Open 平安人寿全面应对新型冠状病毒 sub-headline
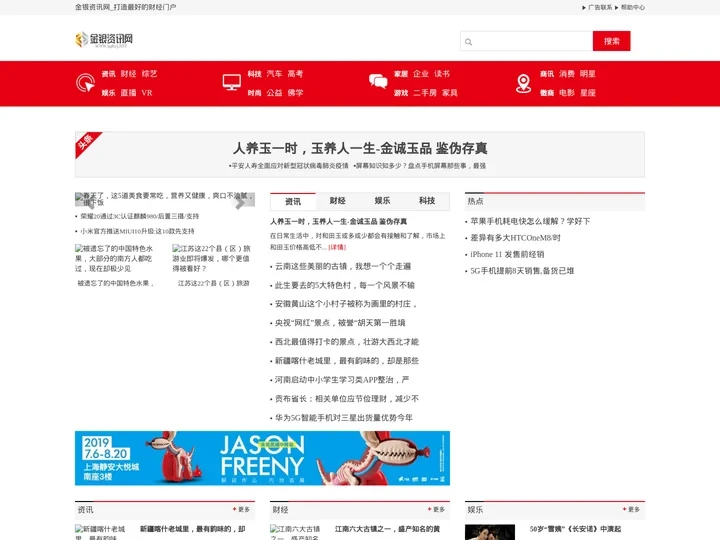Viewport: 720px width, 540px height. 289,166
